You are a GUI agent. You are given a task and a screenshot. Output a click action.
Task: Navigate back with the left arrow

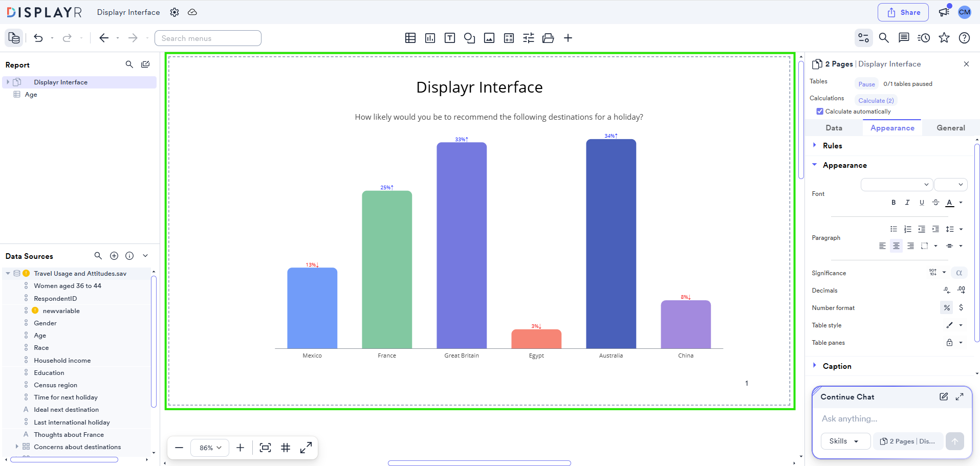pyautogui.click(x=104, y=38)
